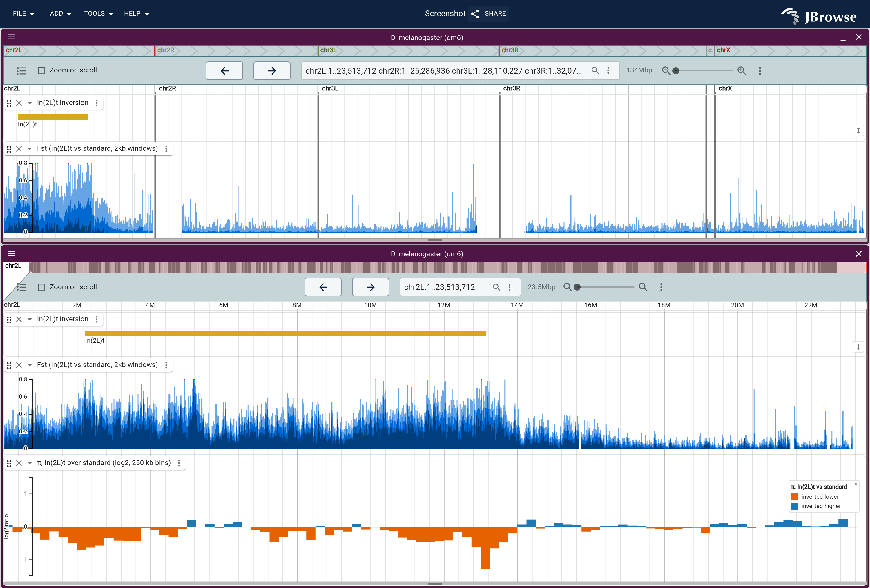Click search icon in lower location box

point(496,287)
